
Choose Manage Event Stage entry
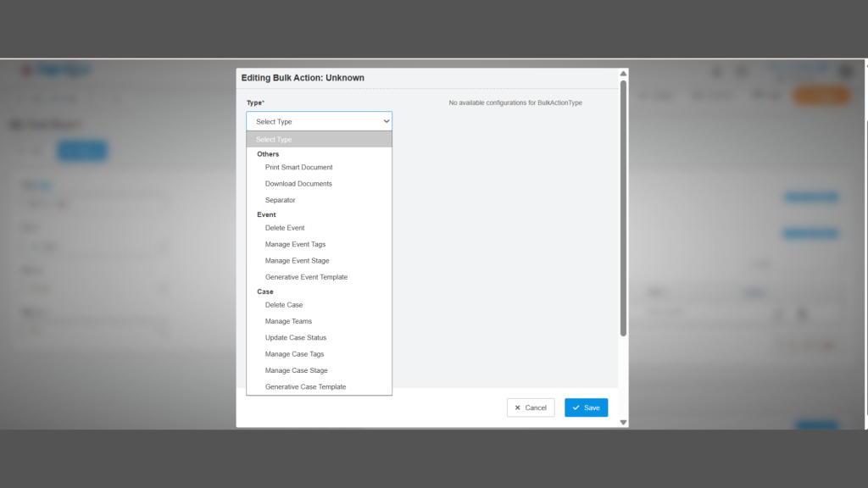(x=297, y=261)
